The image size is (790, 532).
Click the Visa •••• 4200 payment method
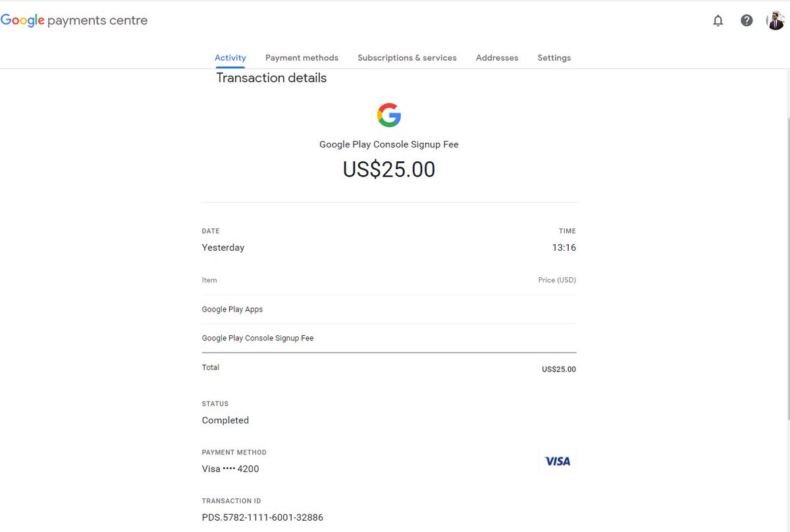pos(230,469)
